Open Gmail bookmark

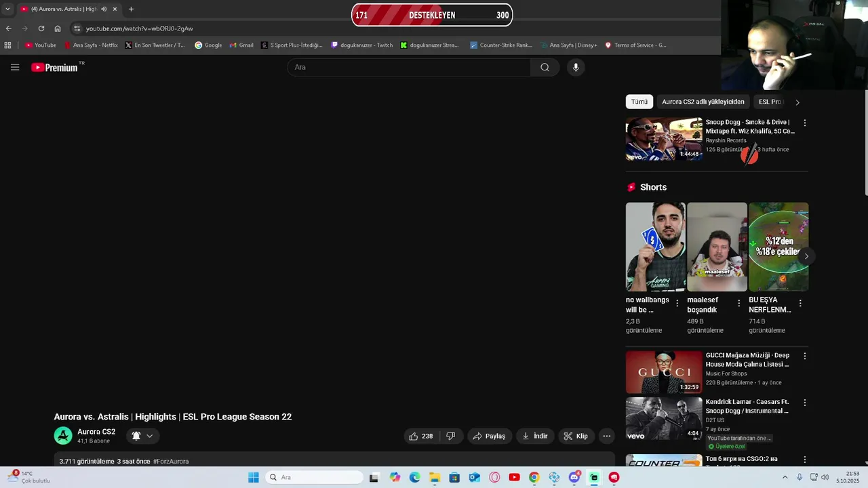point(241,45)
